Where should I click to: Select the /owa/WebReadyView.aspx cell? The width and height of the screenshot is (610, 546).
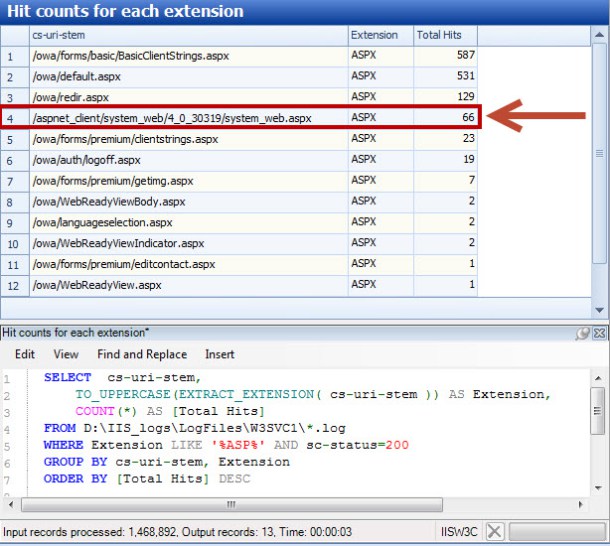189,285
